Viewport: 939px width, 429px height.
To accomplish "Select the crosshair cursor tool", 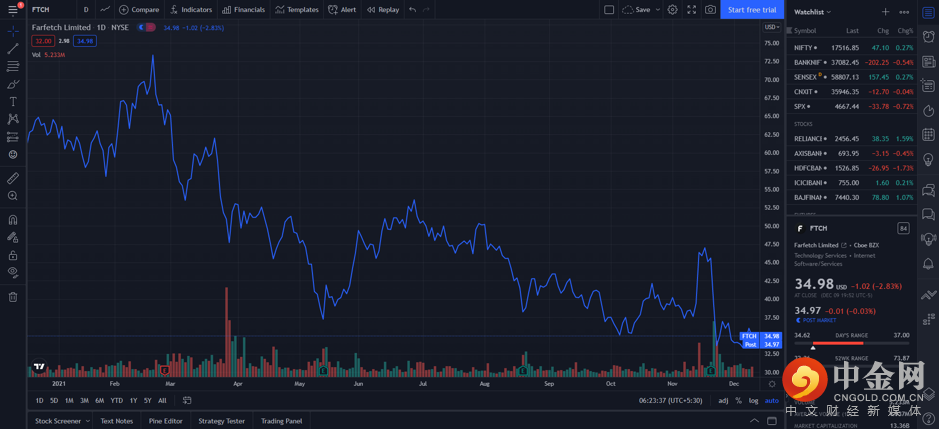I will [13, 32].
